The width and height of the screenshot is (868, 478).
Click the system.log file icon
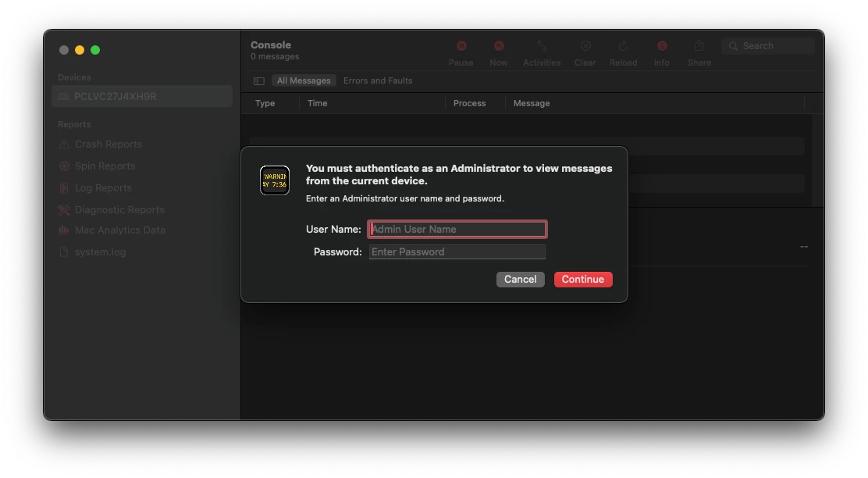point(64,251)
